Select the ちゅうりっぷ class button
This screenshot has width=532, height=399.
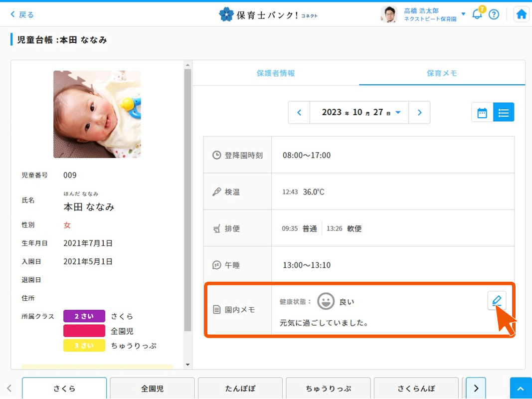pos(328,388)
